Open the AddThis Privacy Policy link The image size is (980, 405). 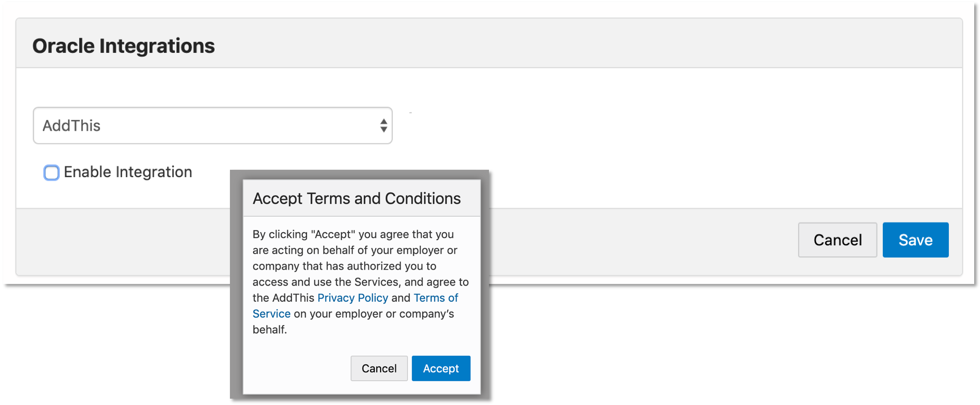point(353,298)
